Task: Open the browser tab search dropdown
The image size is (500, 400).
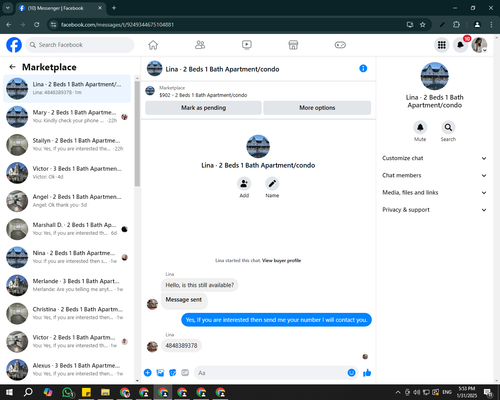Action: pos(7,8)
